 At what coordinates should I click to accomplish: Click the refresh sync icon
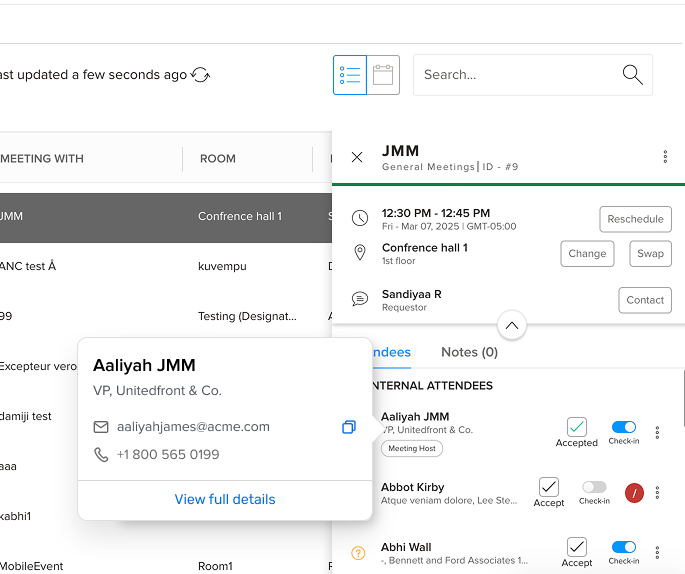[x=201, y=75]
